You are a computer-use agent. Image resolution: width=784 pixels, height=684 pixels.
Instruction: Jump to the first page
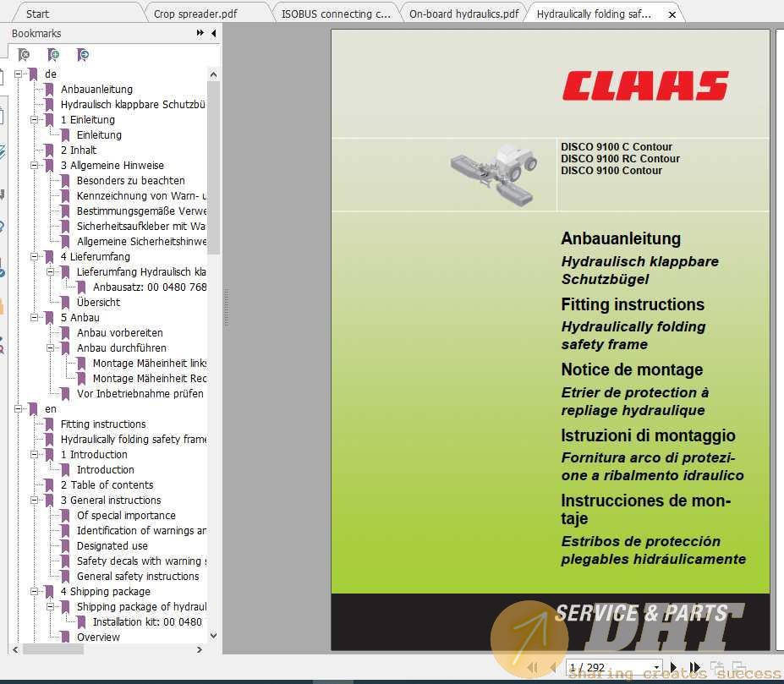coord(533,667)
